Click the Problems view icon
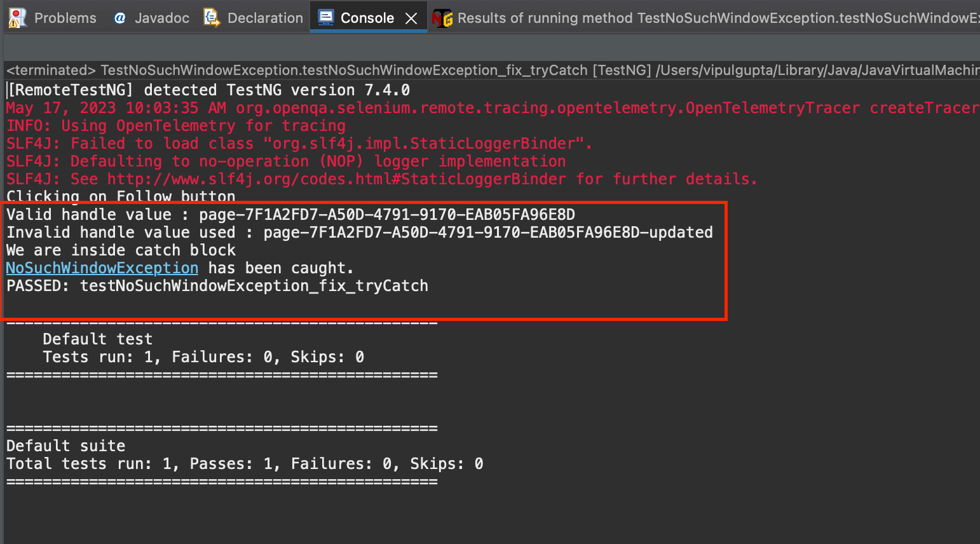The image size is (980, 544). coord(17,17)
